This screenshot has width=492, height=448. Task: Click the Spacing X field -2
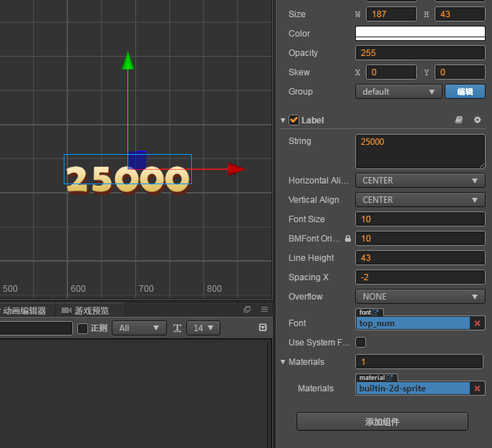tap(420, 277)
